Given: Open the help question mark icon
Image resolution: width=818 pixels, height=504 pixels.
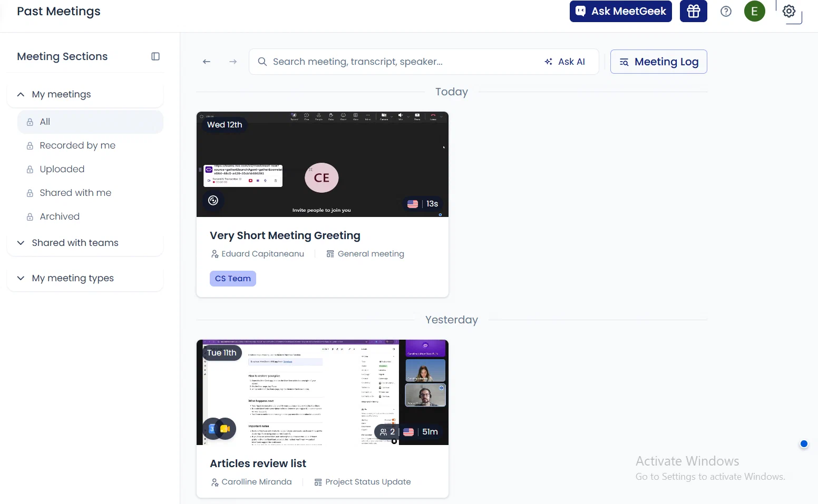Looking at the screenshot, I should pos(726,11).
